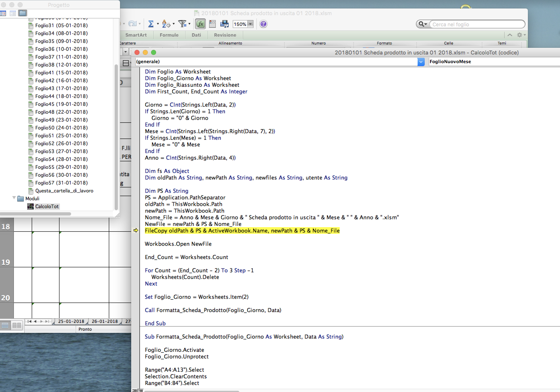Switch to normal grid view button

[5, 325]
